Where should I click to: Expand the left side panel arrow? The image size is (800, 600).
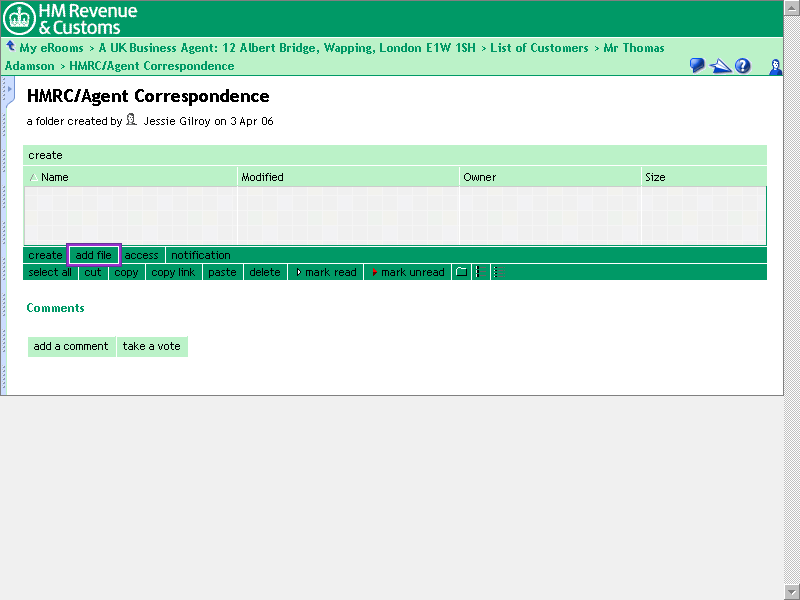[9, 90]
